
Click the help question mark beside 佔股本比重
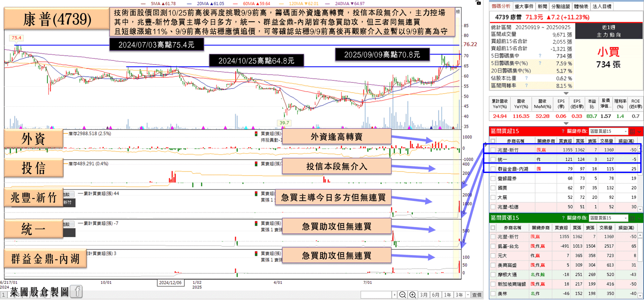pyautogui.click(x=526, y=78)
